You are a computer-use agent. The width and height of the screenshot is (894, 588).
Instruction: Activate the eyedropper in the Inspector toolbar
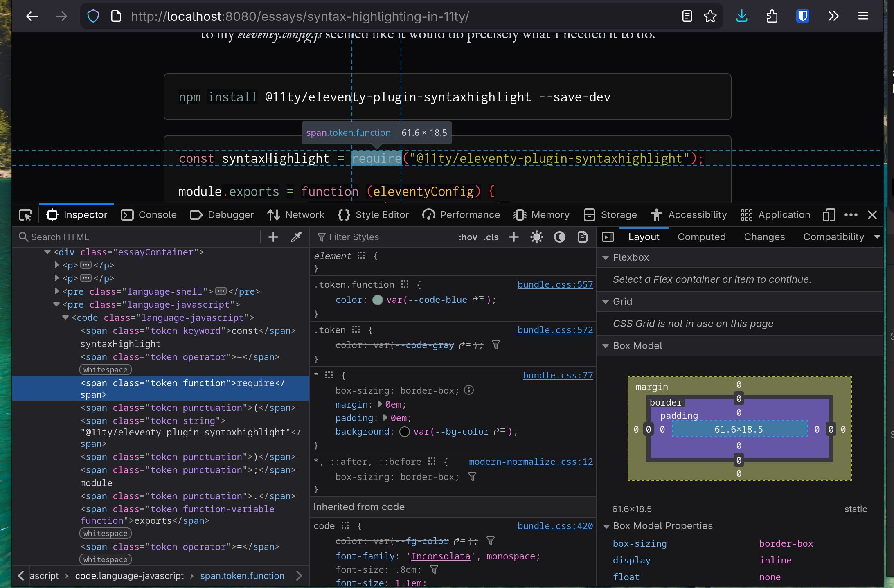tap(295, 237)
